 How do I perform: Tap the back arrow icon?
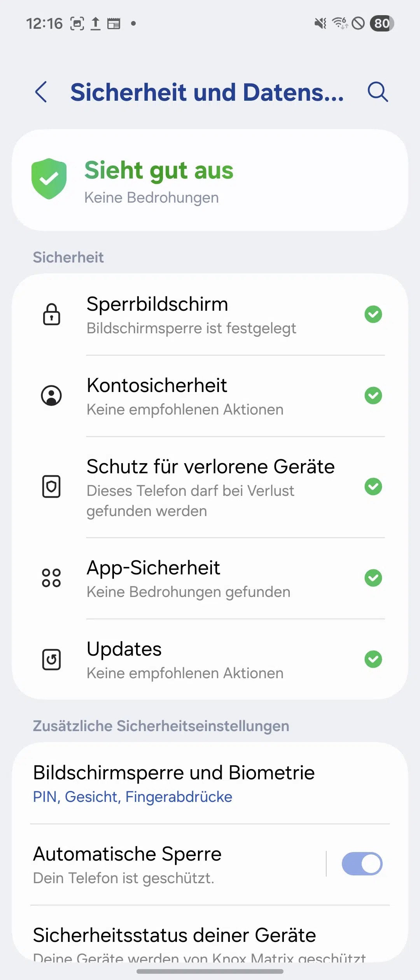41,92
